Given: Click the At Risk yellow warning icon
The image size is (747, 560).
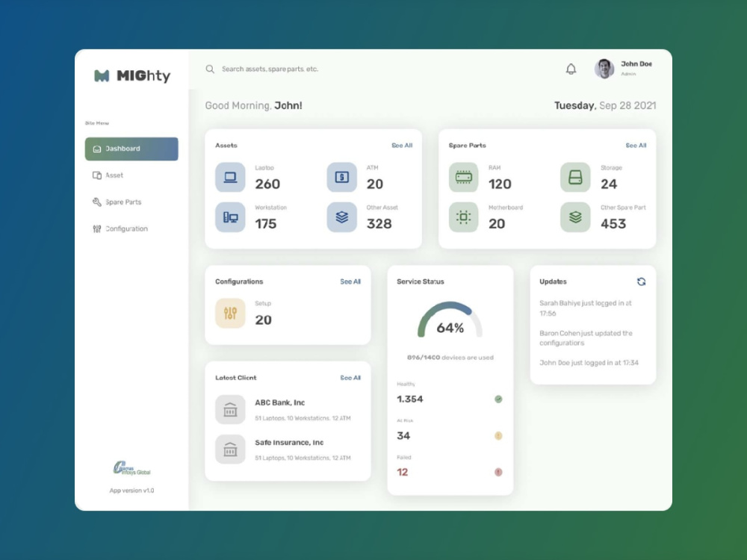Looking at the screenshot, I should point(498,436).
